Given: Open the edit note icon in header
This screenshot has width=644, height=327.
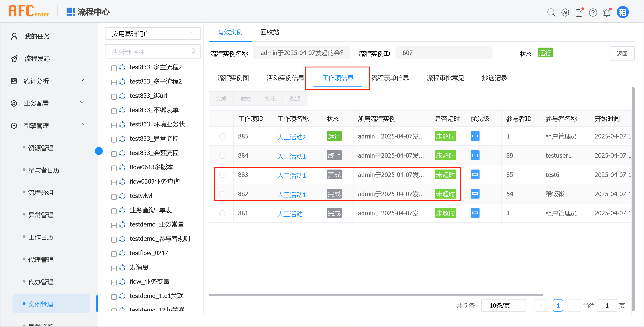Looking at the screenshot, I should tap(579, 12).
